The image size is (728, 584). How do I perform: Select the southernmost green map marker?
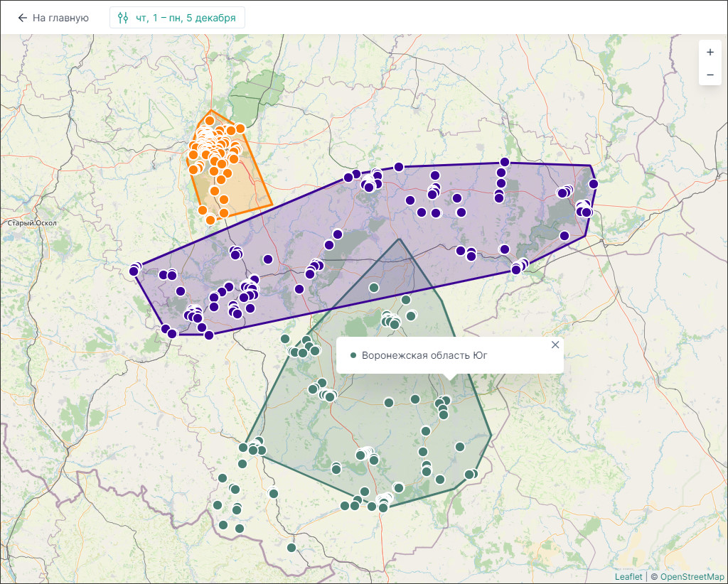[291, 548]
